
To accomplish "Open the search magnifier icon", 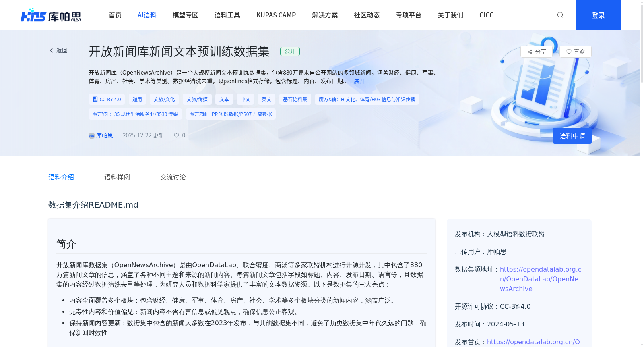I will pos(560,15).
